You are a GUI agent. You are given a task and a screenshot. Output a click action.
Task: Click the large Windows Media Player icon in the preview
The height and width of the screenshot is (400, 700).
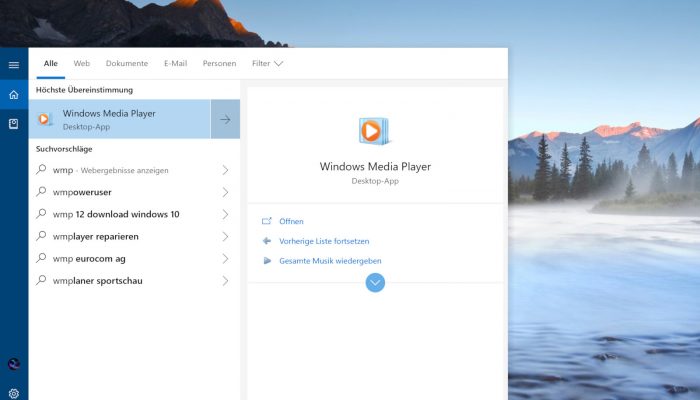[x=375, y=131]
